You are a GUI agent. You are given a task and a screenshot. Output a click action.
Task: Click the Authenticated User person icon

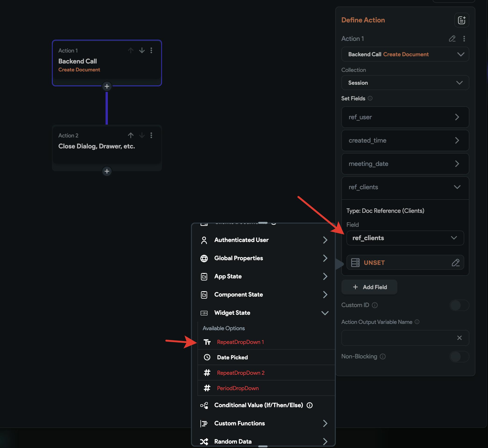(204, 240)
